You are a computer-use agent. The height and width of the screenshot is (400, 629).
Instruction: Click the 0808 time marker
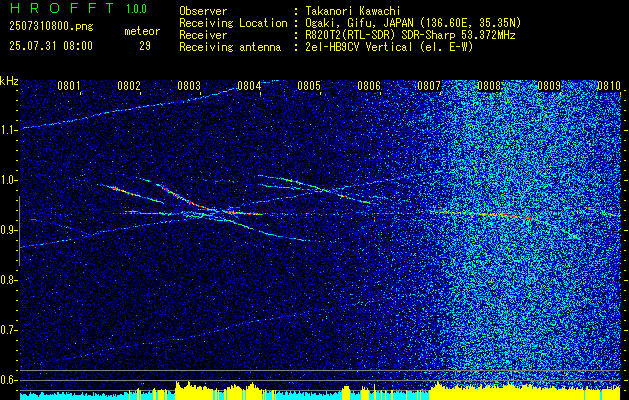[x=489, y=86]
